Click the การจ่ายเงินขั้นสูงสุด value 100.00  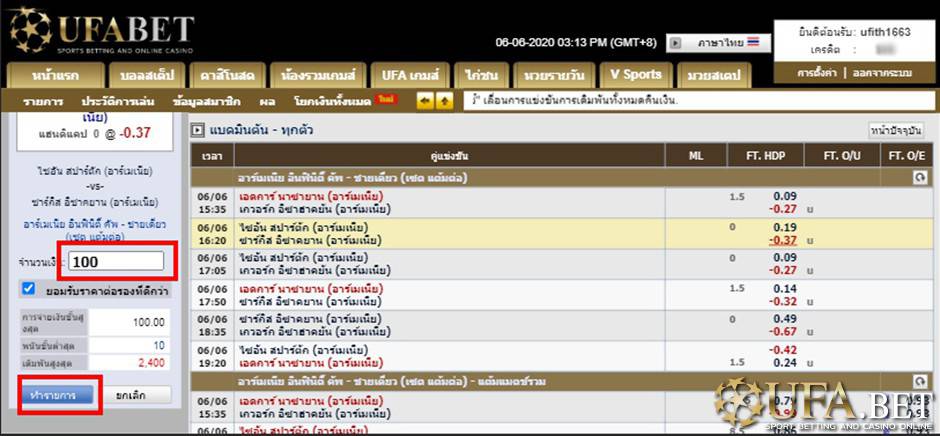pos(149,323)
